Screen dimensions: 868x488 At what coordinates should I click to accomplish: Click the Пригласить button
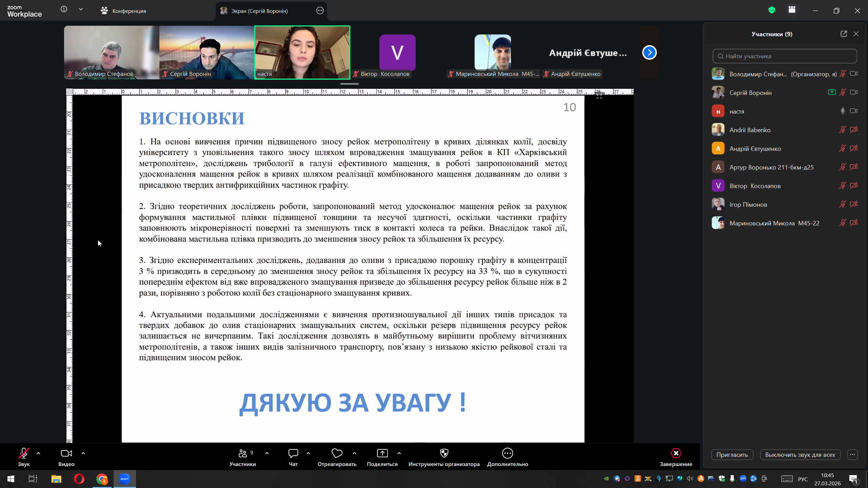[x=732, y=455]
